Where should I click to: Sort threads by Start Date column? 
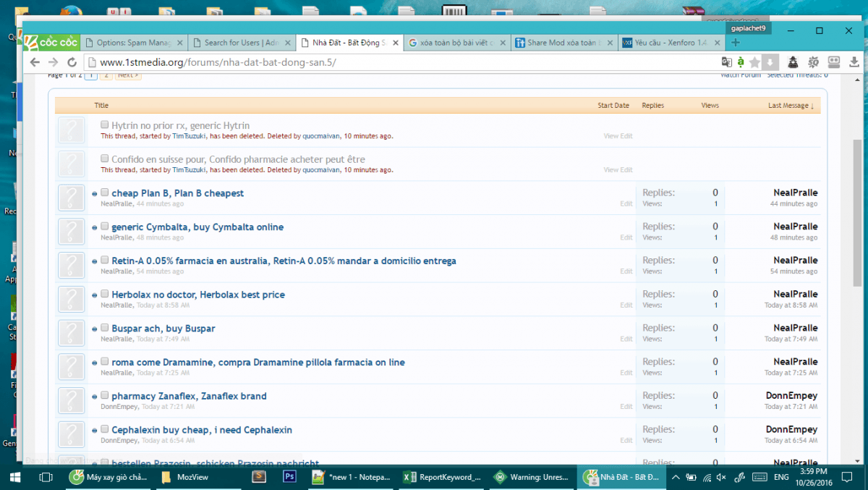pyautogui.click(x=613, y=106)
